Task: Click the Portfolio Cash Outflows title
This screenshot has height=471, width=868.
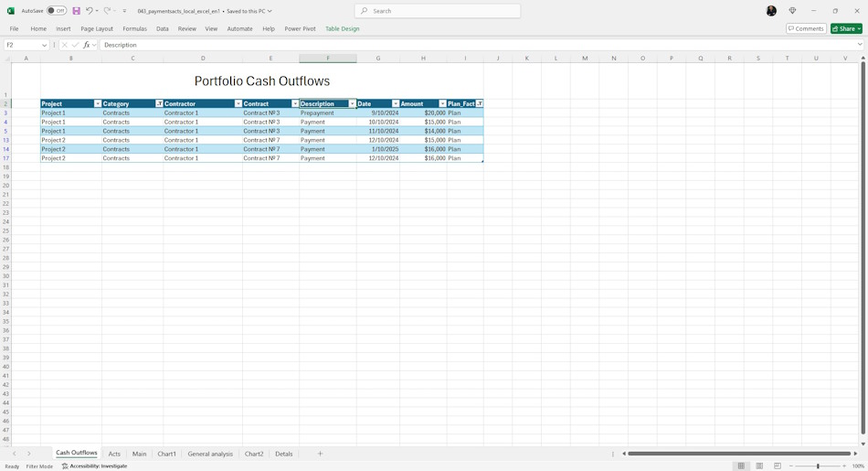Action: pos(262,80)
